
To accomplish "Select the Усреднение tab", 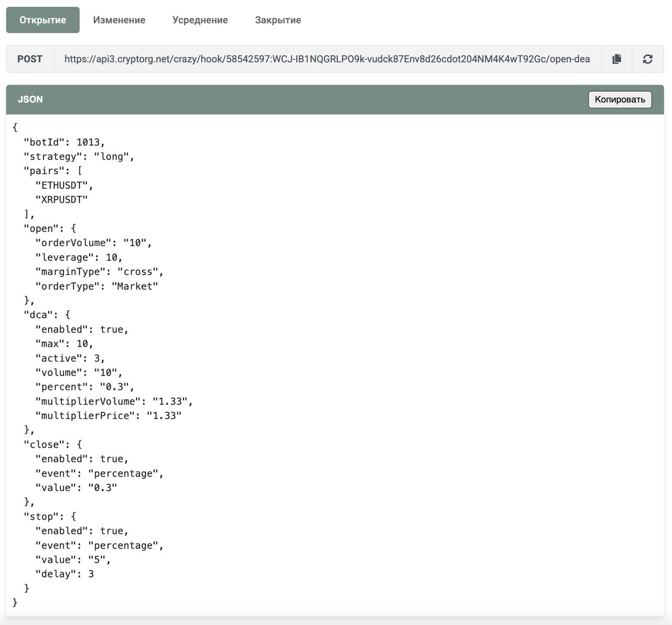I will 200,20.
